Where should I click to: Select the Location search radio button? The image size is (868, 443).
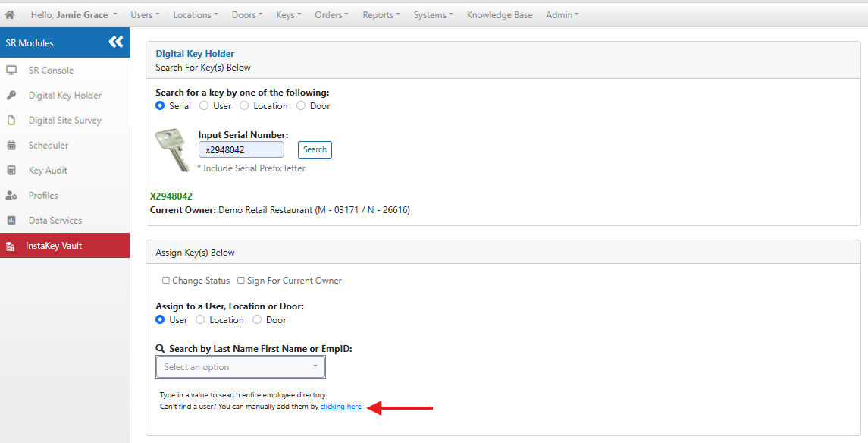click(244, 105)
